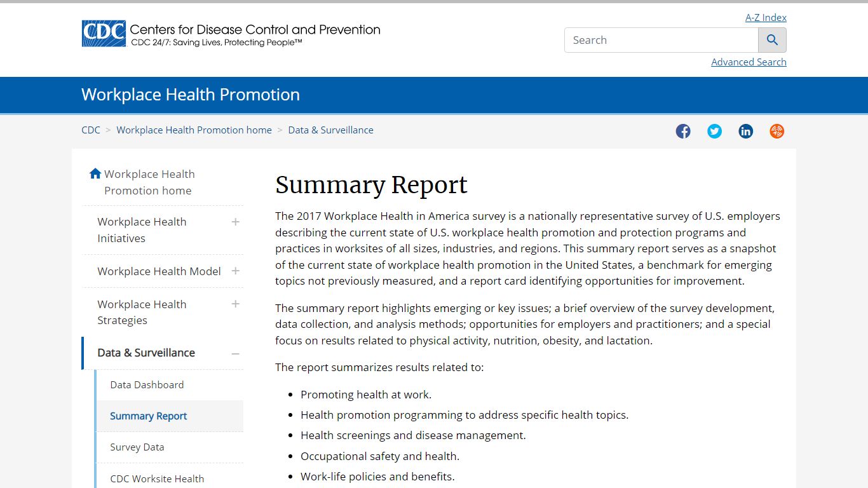This screenshot has width=868, height=488.
Task: Select Summary Report sidebar subitem
Action: click(x=149, y=416)
